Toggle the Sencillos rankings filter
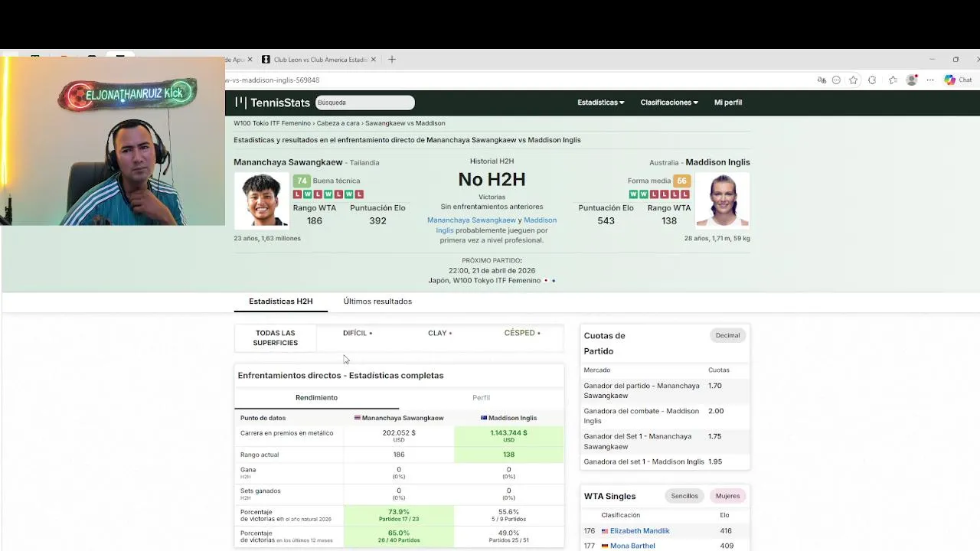This screenshot has height=551, width=980. [684, 496]
